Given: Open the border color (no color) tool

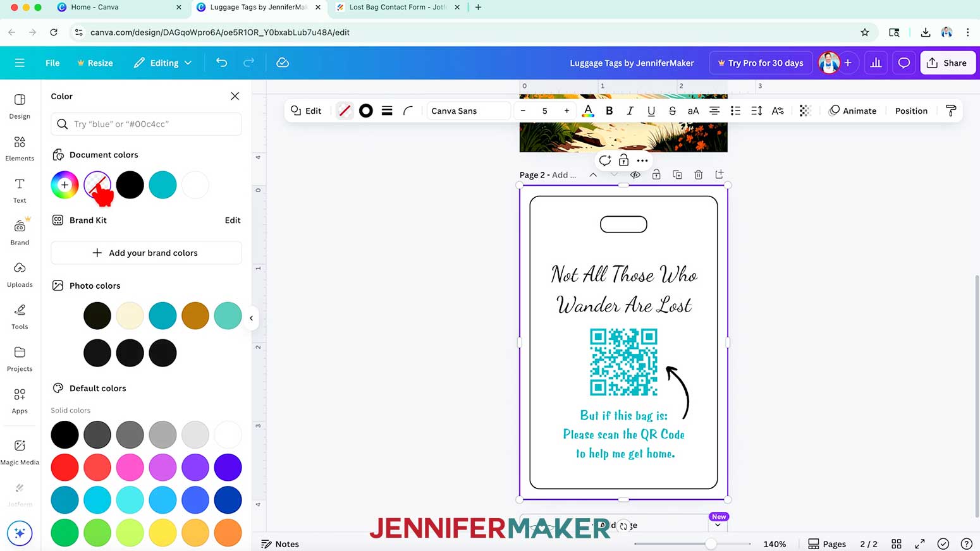Looking at the screenshot, I should point(345,111).
